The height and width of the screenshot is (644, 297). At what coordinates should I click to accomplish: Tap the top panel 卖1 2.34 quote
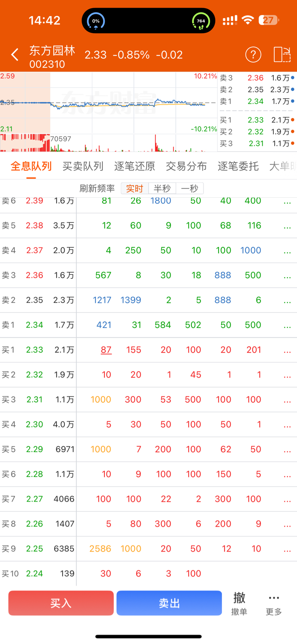(257, 101)
